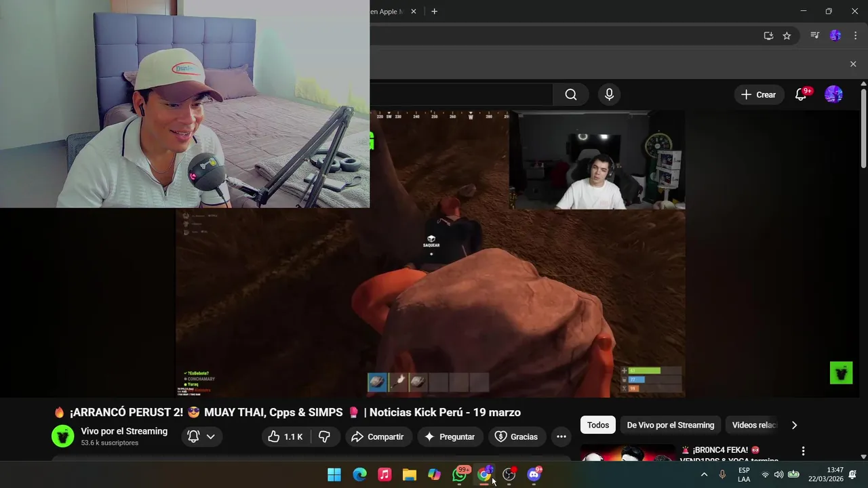The width and height of the screenshot is (868, 488).
Task: Click the scrollbar down arrow
Action: pyautogui.click(x=863, y=457)
